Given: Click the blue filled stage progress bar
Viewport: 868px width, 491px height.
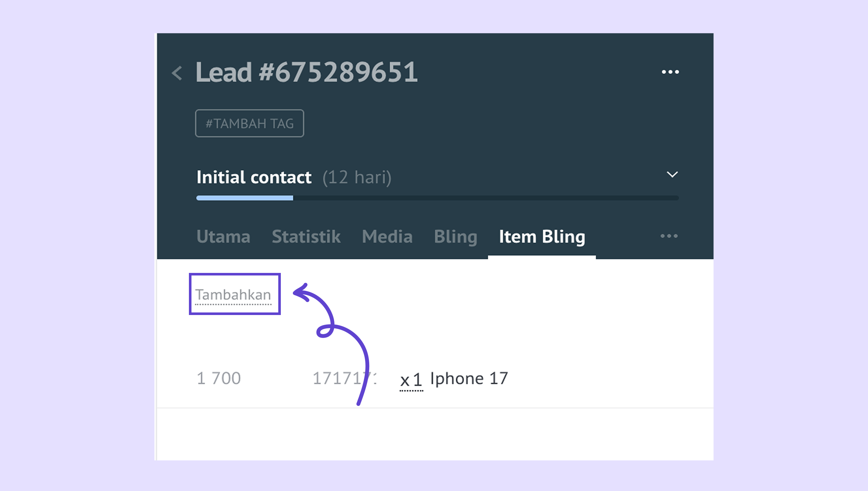Looking at the screenshot, I should 245,198.
